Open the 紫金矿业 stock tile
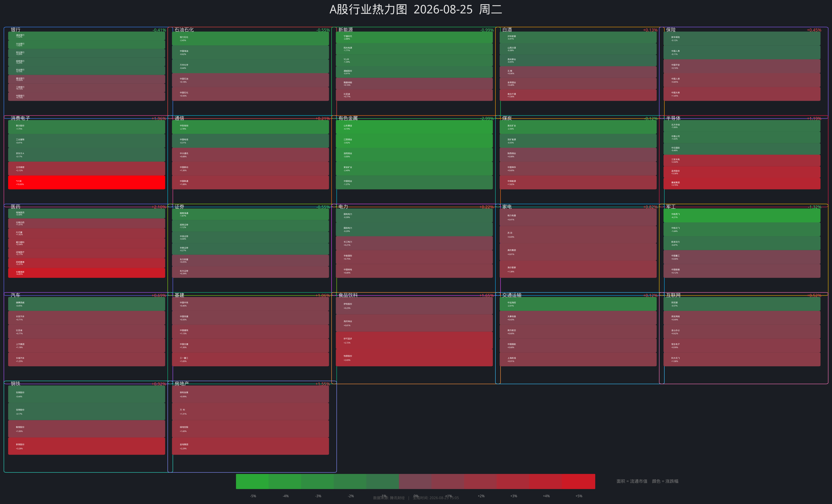 tap(414, 169)
